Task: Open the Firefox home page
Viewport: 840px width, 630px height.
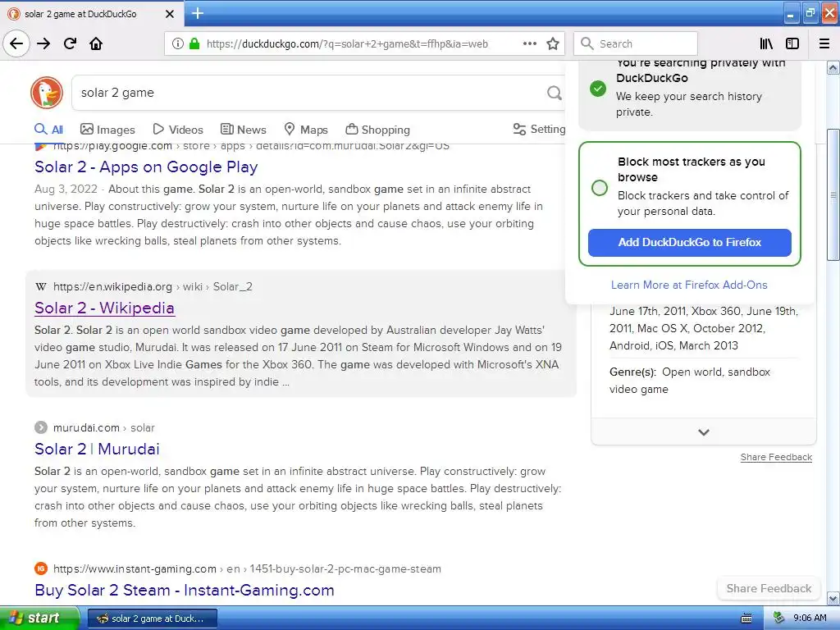Action: coord(96,43)
